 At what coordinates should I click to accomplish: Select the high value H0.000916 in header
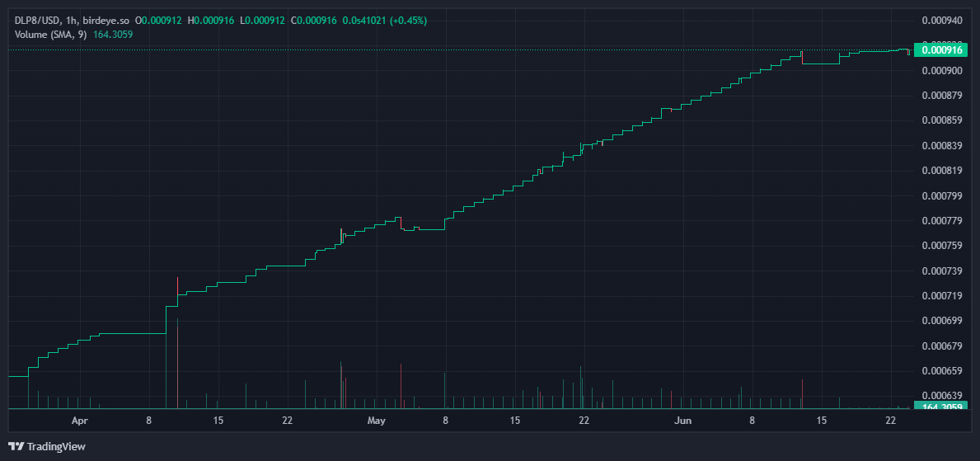[211, 21]
